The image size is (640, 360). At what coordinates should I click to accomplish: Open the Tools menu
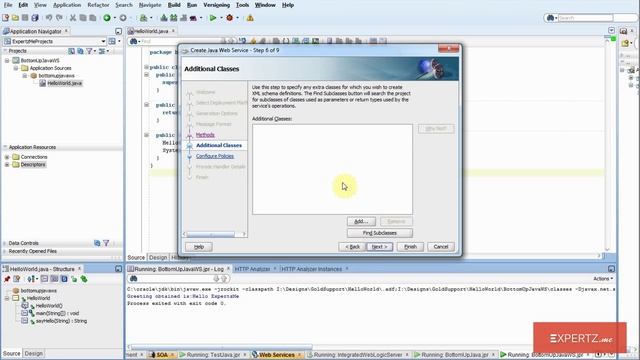point(242,5)
